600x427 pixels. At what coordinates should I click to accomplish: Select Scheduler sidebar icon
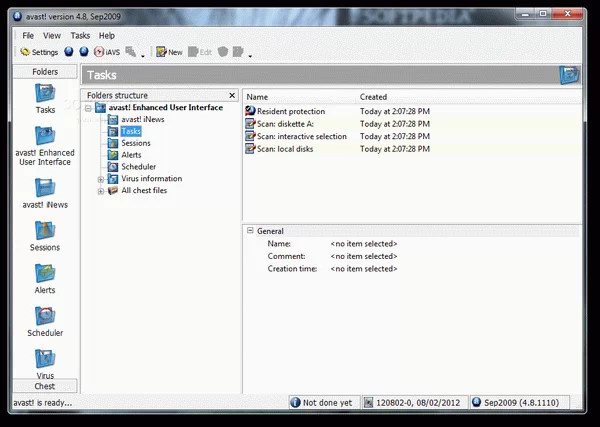pos(45,321)
